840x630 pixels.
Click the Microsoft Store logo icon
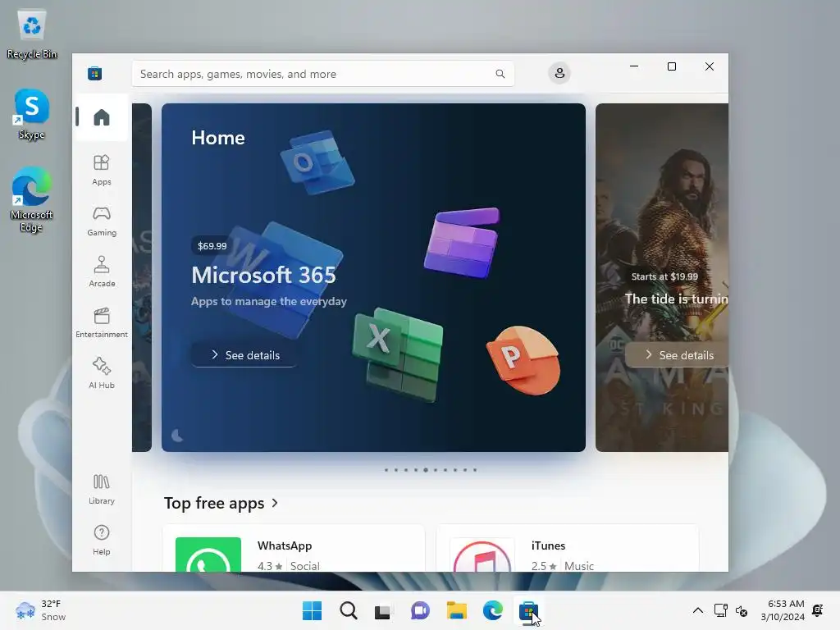pyautogui.click(x=95, y=73)
